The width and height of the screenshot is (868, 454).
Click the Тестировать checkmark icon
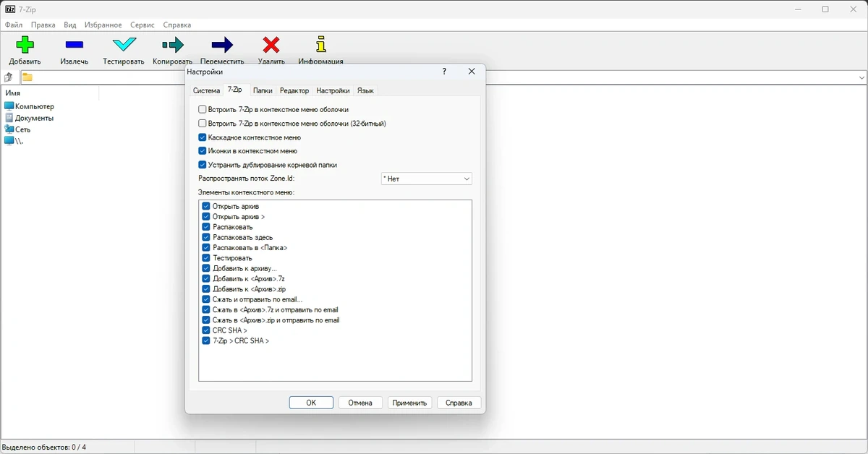pos(124,45)
